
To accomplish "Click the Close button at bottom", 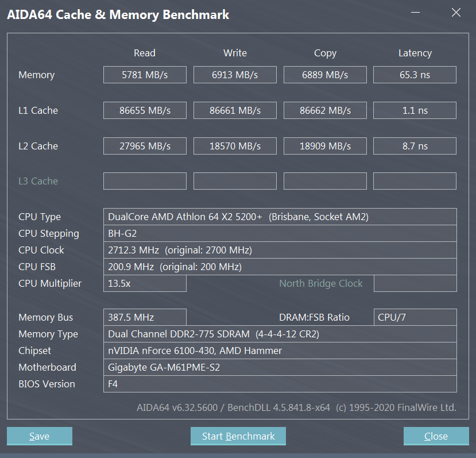I will point(436,436).
